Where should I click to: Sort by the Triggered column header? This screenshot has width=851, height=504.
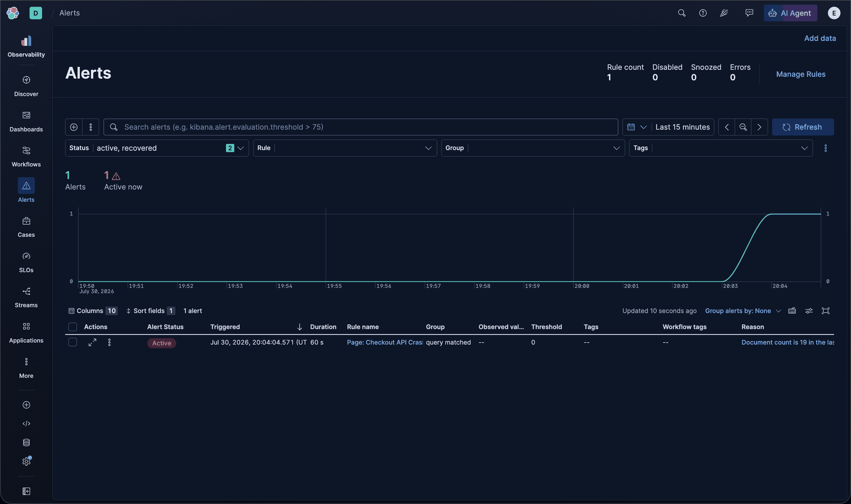[225, 327]
